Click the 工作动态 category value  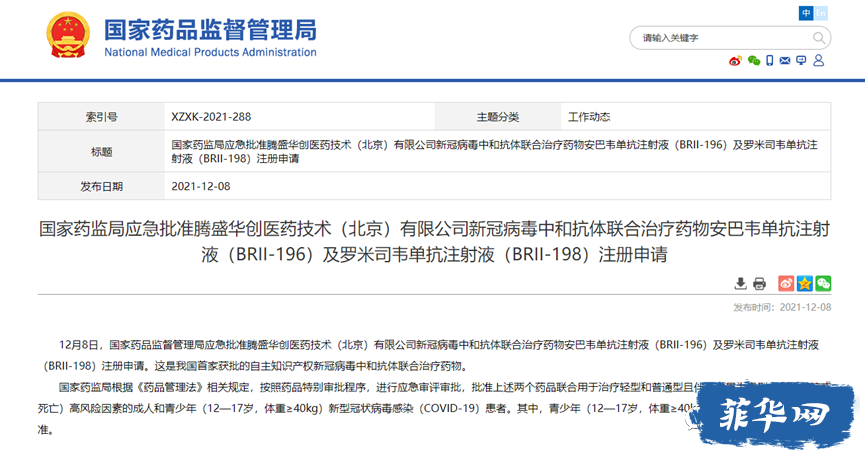point(589,117)
